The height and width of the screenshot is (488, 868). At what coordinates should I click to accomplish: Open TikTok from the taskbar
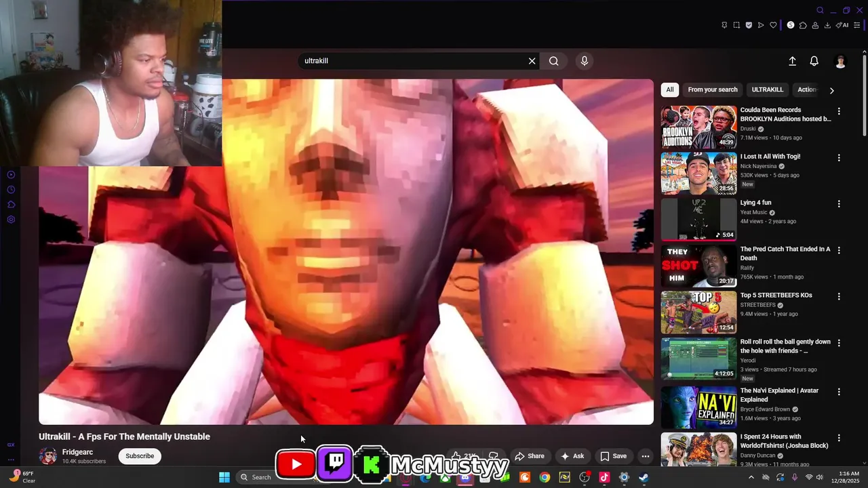pos(604,477)
